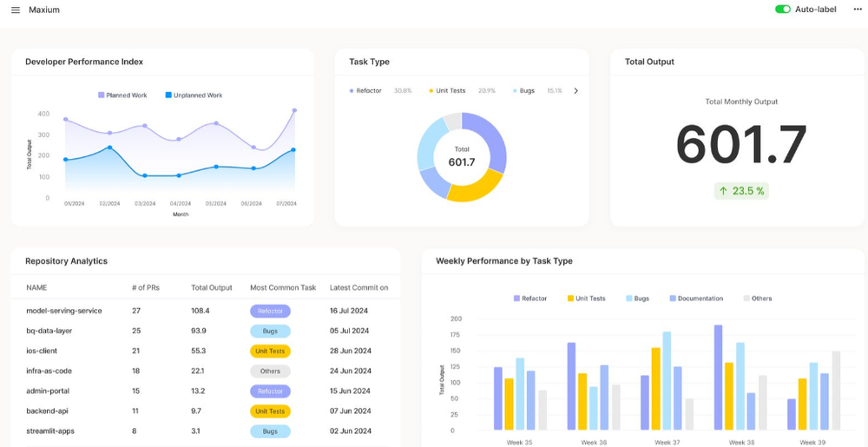Screen dimensions: 868x447
Task: Select the backend-api repository name
Action: point(47,411)
